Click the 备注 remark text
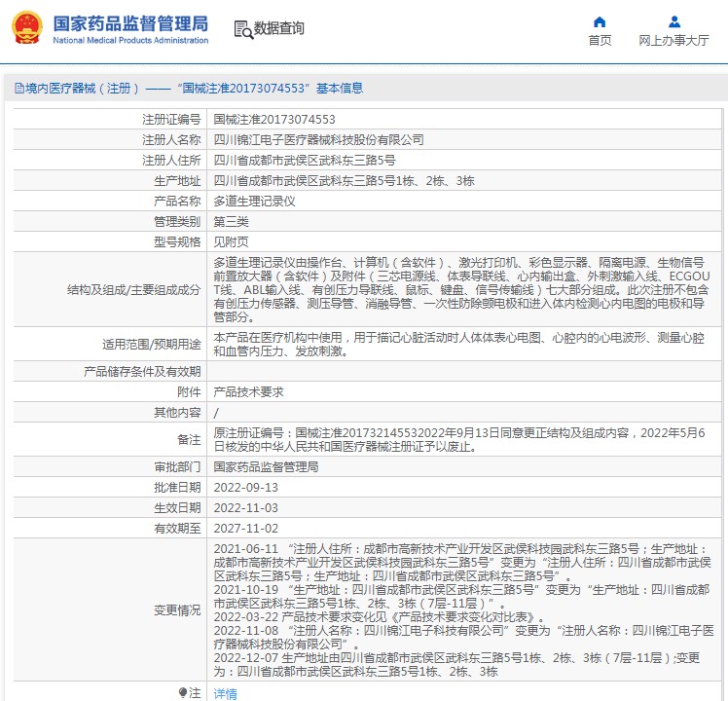 pos(459,440)
